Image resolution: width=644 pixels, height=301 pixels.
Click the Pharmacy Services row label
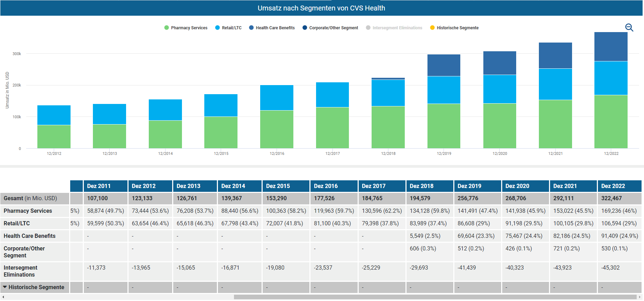[x=28, y=211]
